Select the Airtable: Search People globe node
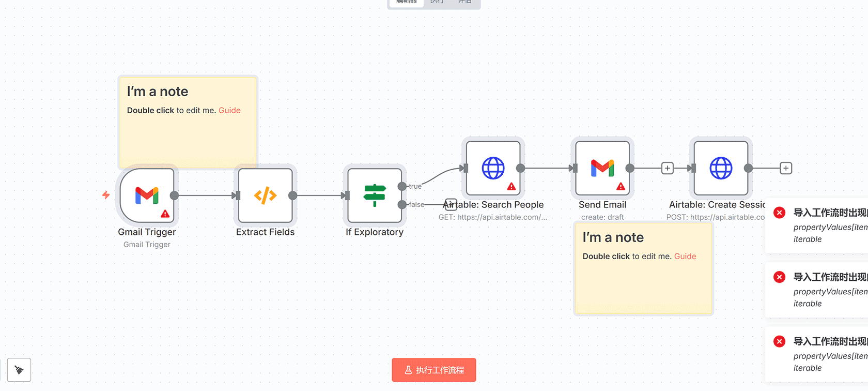Image resolution: width=868 pixels, height=391 pixels. [493, 168]
